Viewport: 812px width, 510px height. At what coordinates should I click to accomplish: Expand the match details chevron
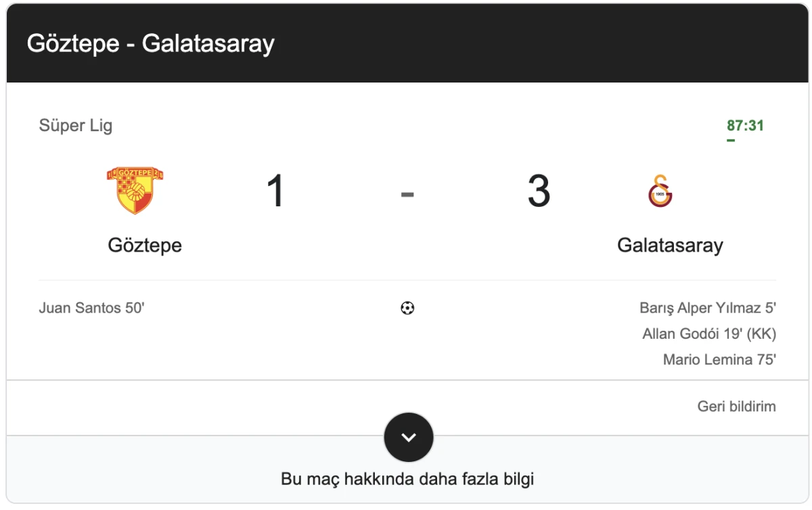click(x=408, y=437)
